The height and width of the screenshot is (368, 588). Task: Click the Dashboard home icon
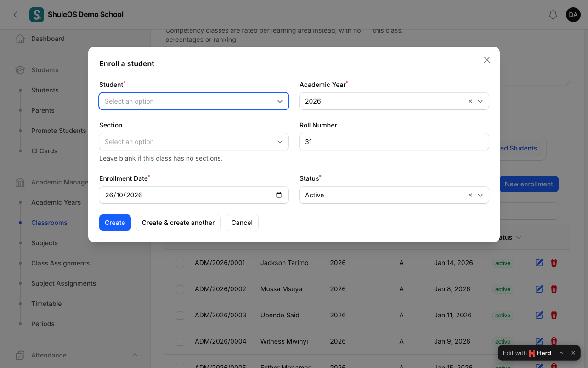click(20, 39)
